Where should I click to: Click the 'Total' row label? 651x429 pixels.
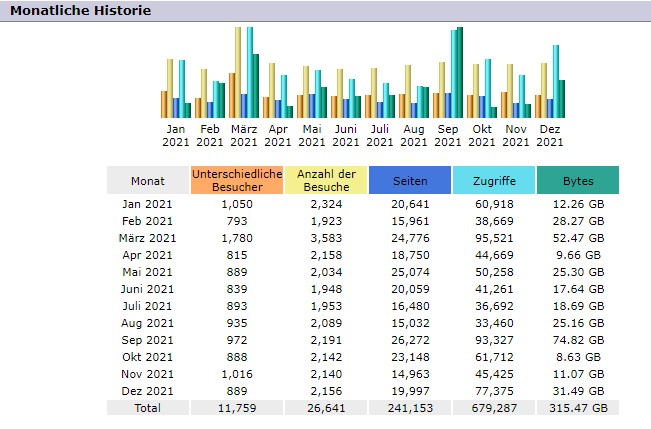147,408
